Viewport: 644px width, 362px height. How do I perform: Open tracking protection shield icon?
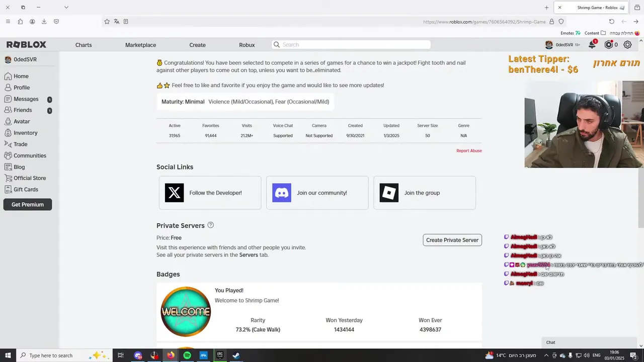tap(561, 22)
